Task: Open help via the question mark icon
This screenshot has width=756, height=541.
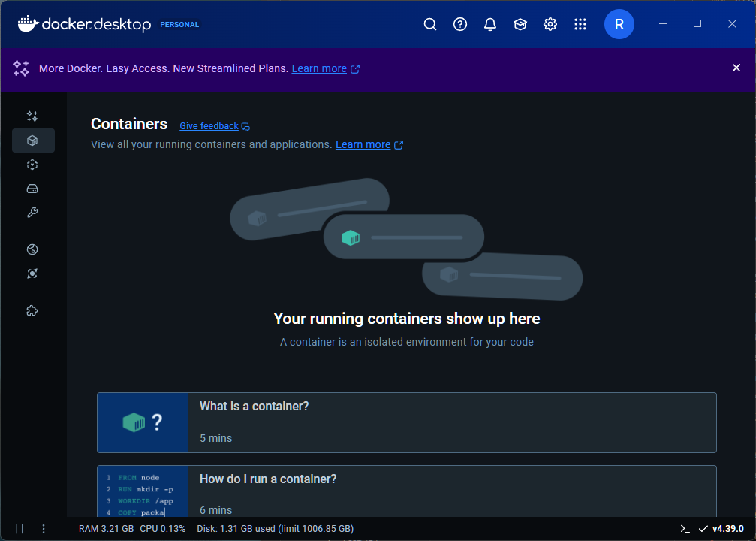Action: tap(460, 23)
